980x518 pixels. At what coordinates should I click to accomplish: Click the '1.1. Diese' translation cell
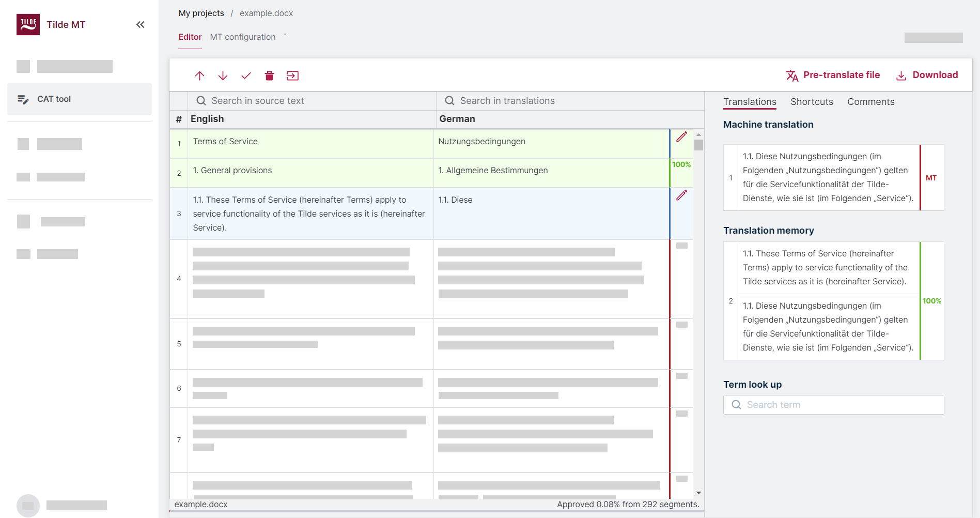point(552,214)
